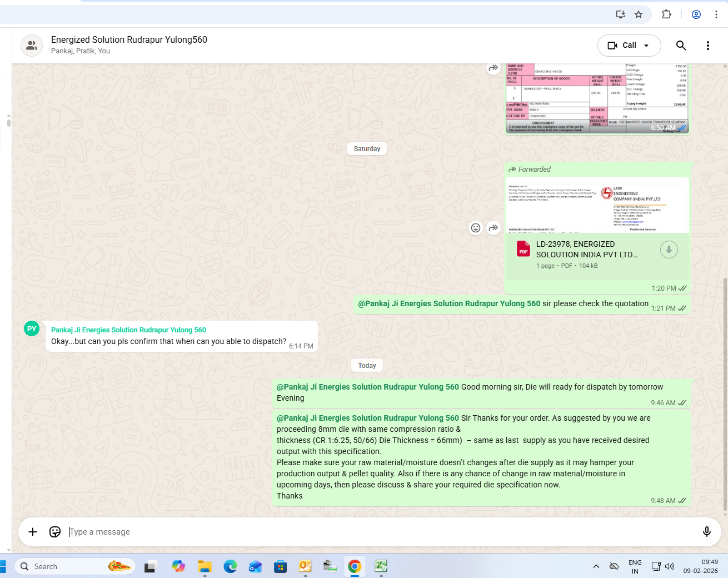The image size is (728, 578).
Task: Show hidden system tray icons
Action: [x=596, y=566]
